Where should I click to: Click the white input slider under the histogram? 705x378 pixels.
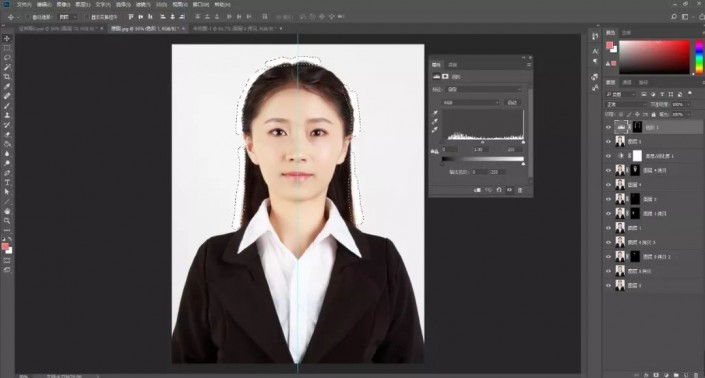[x=523, y=142]
